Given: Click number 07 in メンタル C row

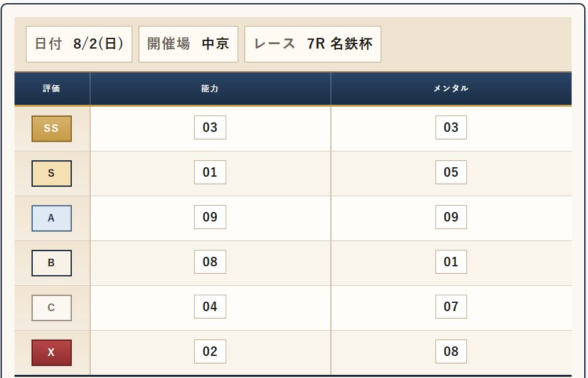Looking at the screenshot, I should point(451,306).
